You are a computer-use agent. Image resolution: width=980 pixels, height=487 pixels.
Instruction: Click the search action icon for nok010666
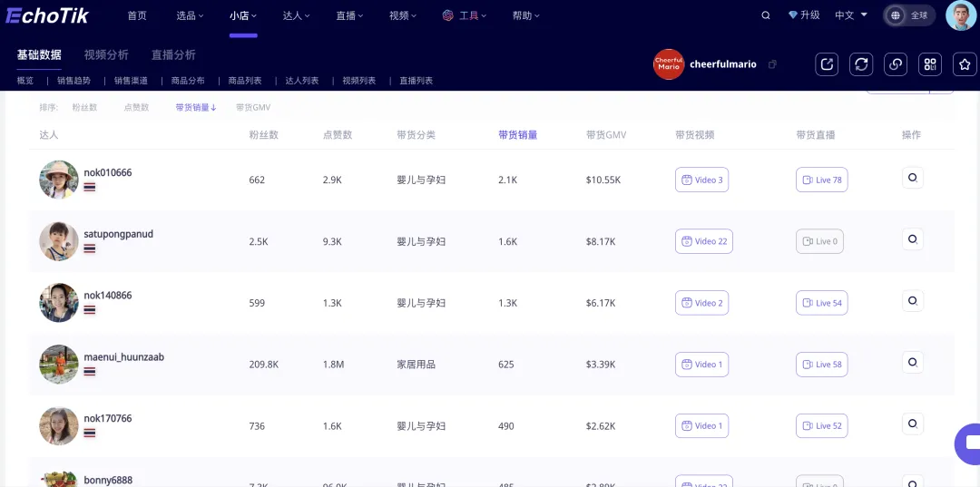click(912, 179)
